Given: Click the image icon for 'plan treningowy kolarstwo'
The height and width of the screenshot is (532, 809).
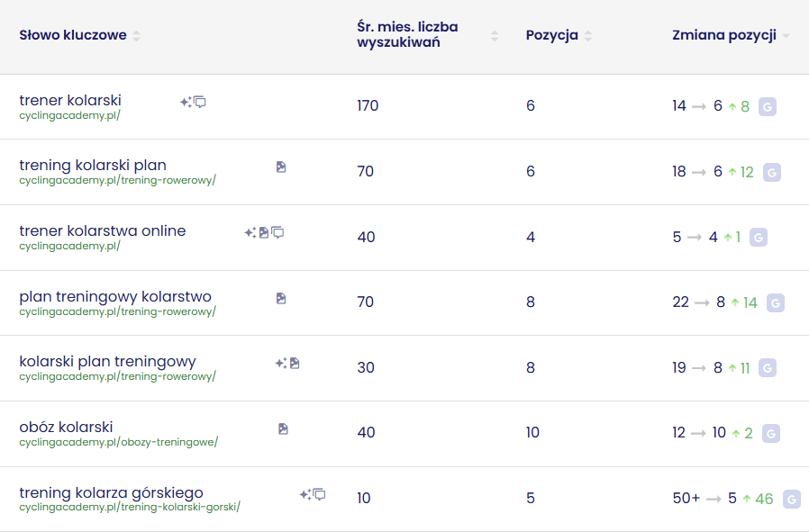Looking at the screenshot, I should click(281, 298).
